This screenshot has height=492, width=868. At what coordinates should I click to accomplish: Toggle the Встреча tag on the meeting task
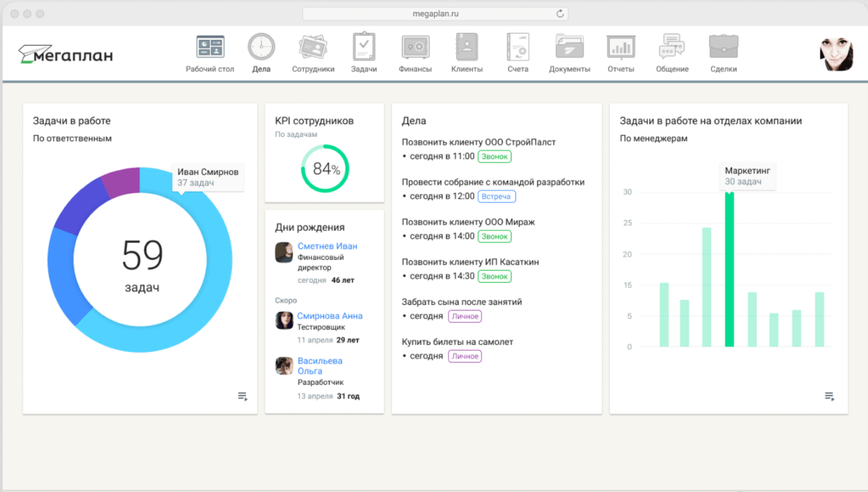497,196
